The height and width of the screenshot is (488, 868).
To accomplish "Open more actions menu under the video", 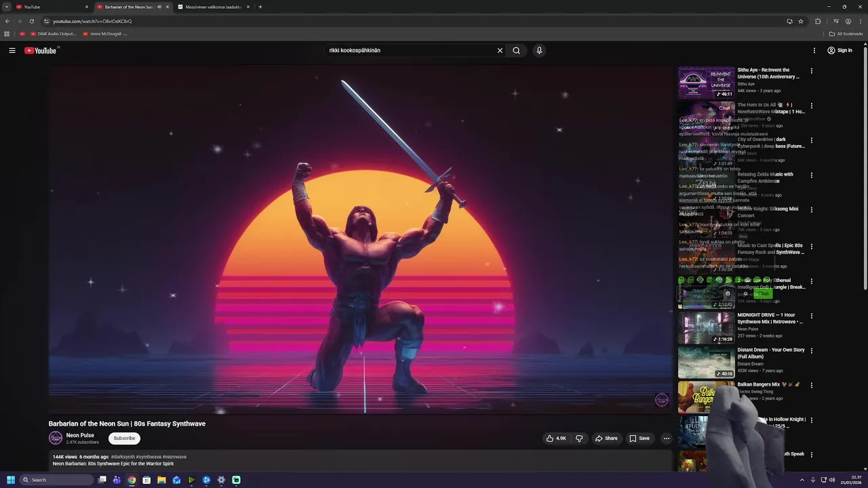I will (666, 439).
